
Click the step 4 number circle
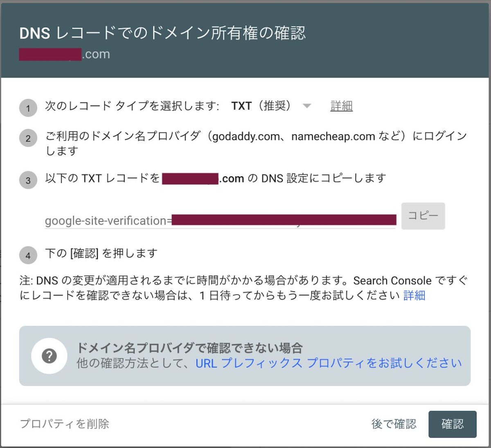(x=28, y=255)
